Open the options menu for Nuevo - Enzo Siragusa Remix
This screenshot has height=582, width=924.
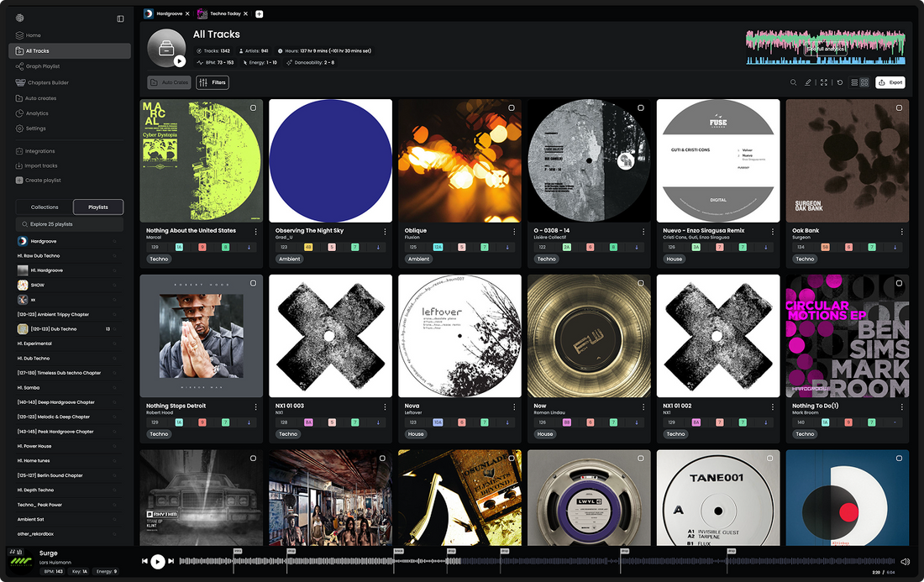tap(773, 232)
